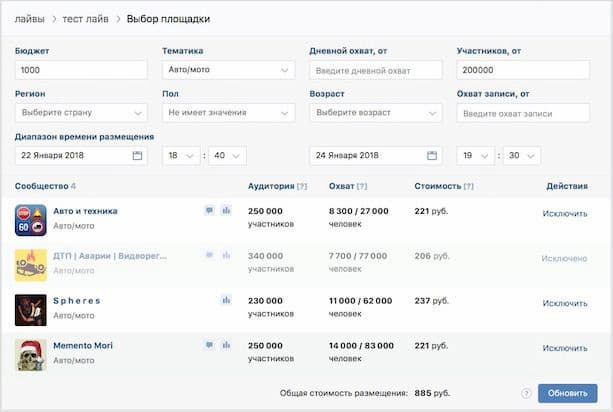Open comment icon for Memento Mori
613x412 pixels.
[x=210, y=345]
